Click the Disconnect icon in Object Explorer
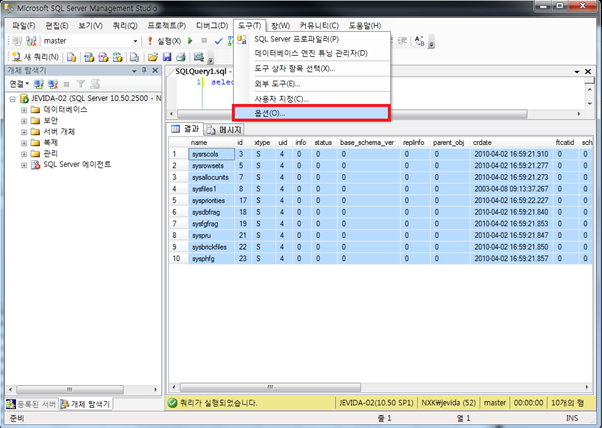This screenshot has height=428, width=602. pos(53,84)
